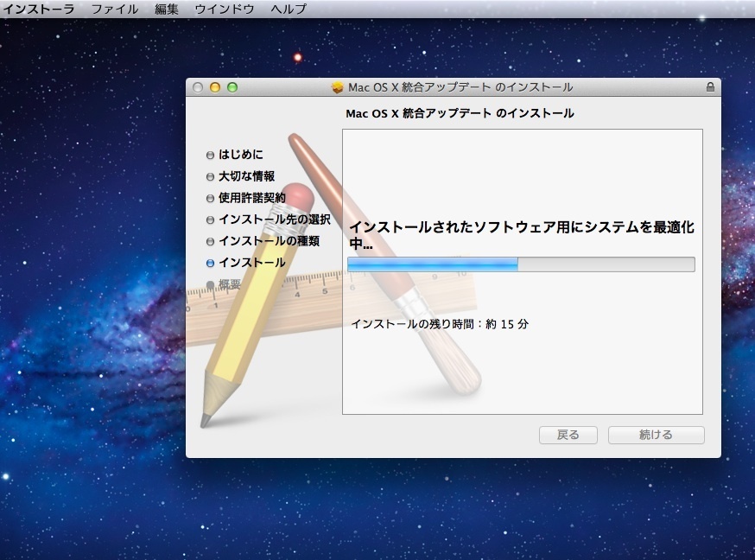Click the 続ける button
Screen dimensions: 755x560
[657, 435]
